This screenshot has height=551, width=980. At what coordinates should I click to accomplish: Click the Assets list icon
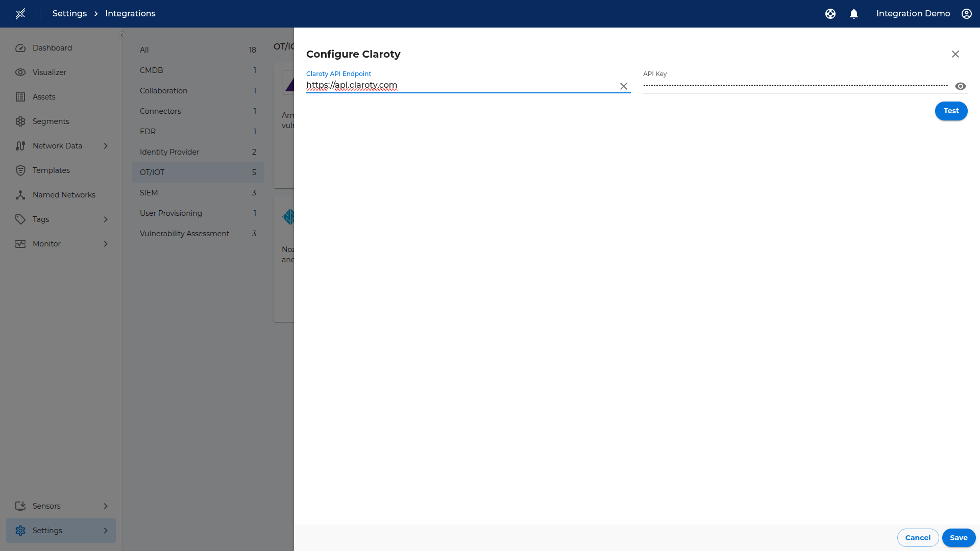pos(20,97)
